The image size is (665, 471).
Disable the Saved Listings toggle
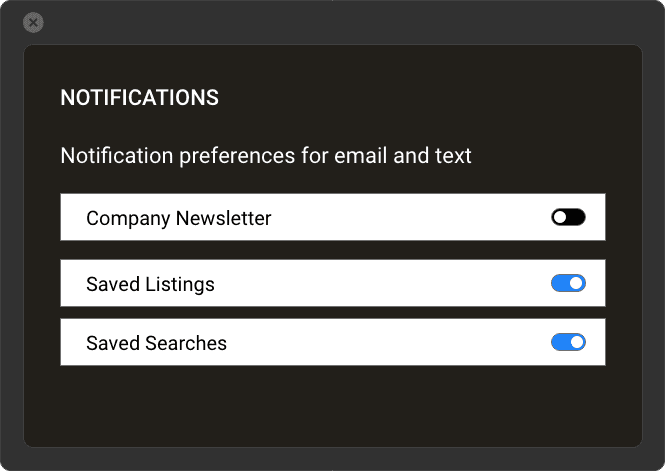[568, 284]
